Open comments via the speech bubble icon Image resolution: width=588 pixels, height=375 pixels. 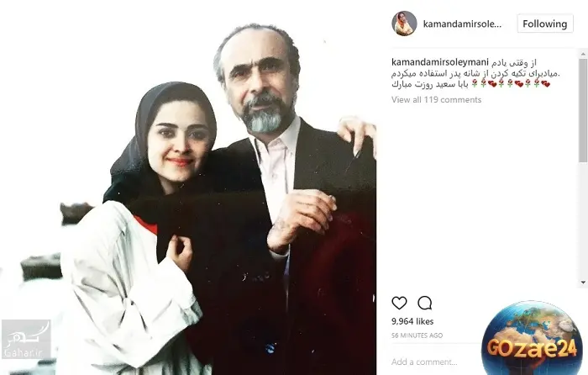pyautogui.click(x=424, y=303)
